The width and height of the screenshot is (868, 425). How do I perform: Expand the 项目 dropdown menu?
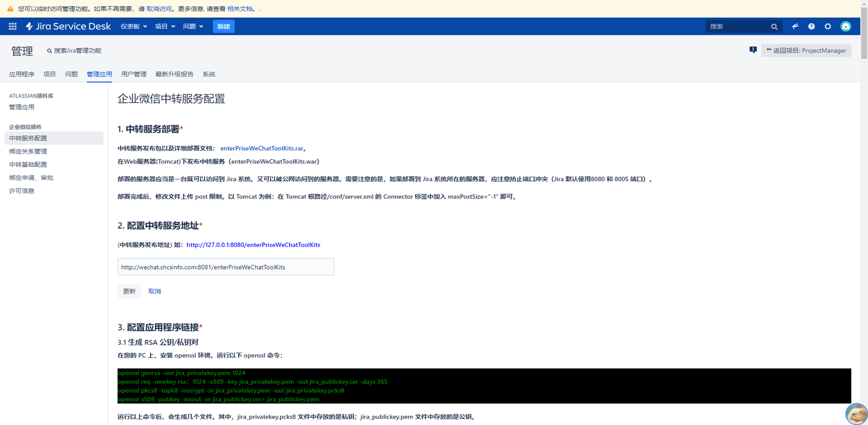(x=165, y=26)
